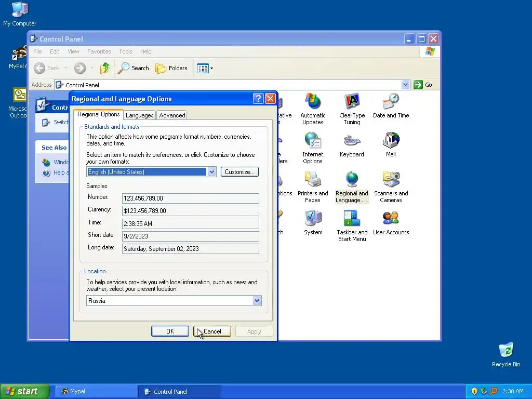Close the Regional and Language Options dialog
The width and height of the screenshot is (532, 399).
(270, 99)
